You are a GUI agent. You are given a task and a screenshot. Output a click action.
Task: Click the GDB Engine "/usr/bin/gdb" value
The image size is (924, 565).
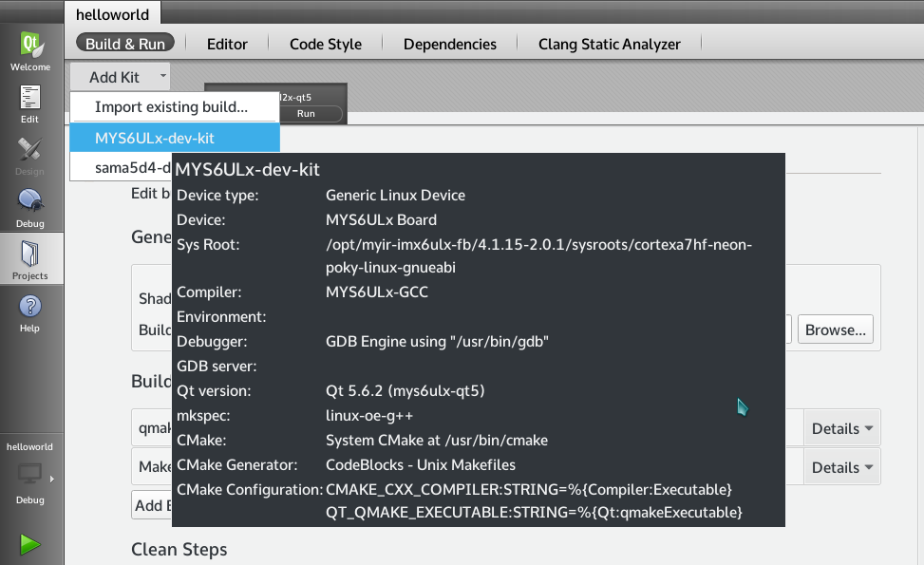click(437, 341)
